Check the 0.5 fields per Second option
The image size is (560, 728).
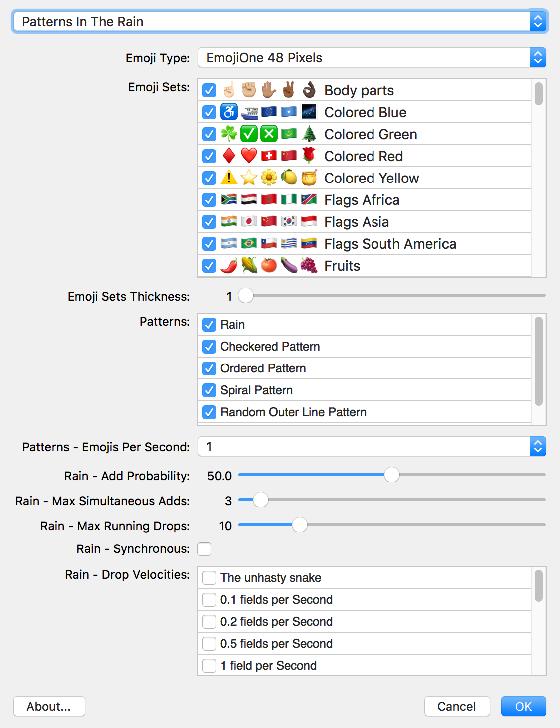point(209,644)
